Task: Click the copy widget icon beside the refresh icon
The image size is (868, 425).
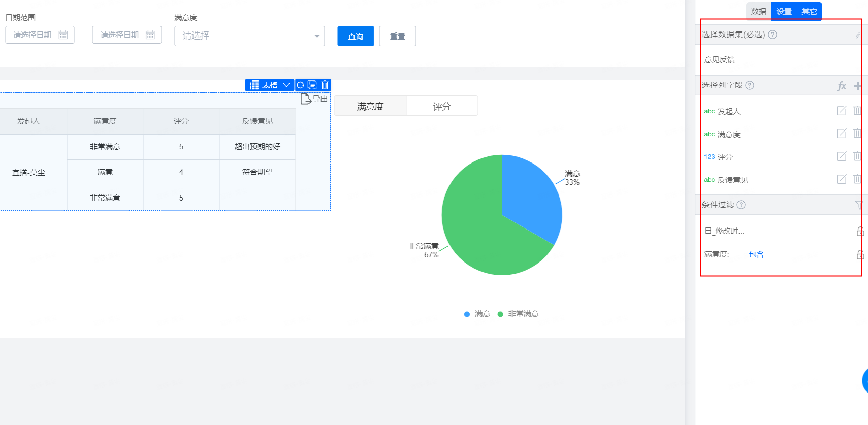Action: tap(312, 85)
